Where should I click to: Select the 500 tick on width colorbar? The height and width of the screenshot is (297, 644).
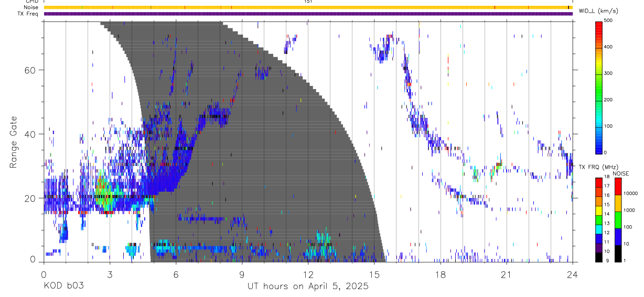coord(609,20)
